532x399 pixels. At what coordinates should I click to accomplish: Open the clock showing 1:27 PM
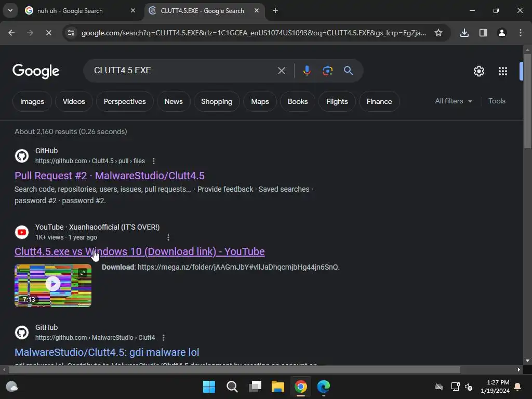pyautogui.click(x=495, y=387)
